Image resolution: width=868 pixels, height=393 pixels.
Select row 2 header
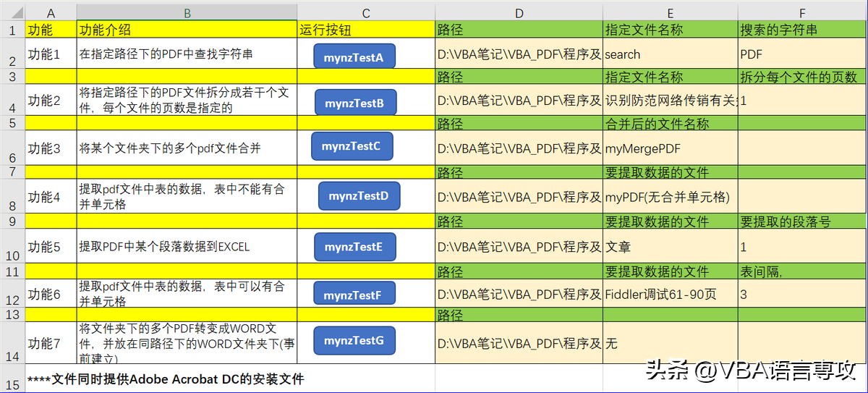click(12, 54)
